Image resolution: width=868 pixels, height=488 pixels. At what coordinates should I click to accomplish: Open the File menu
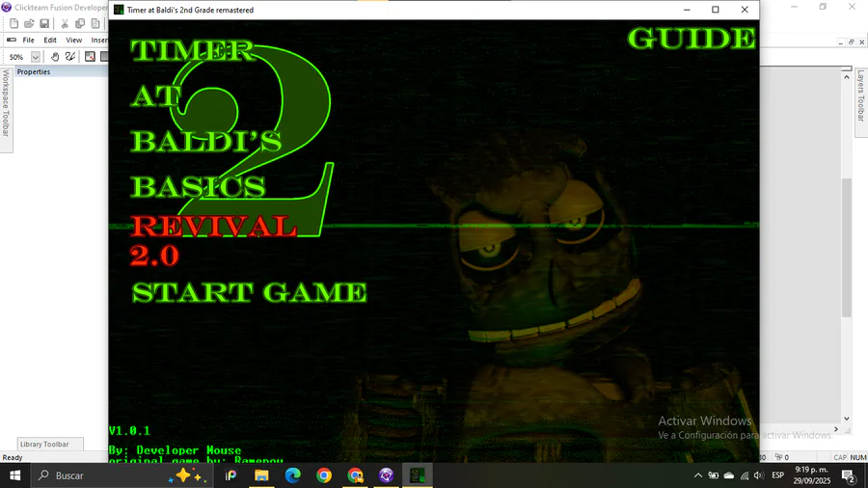[x=28, y=40]
